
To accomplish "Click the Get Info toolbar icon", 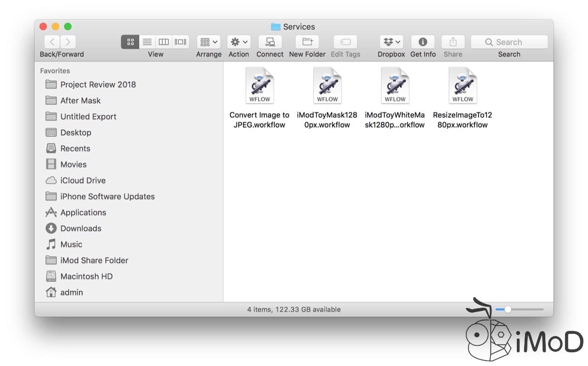I will tap(423, 41).
